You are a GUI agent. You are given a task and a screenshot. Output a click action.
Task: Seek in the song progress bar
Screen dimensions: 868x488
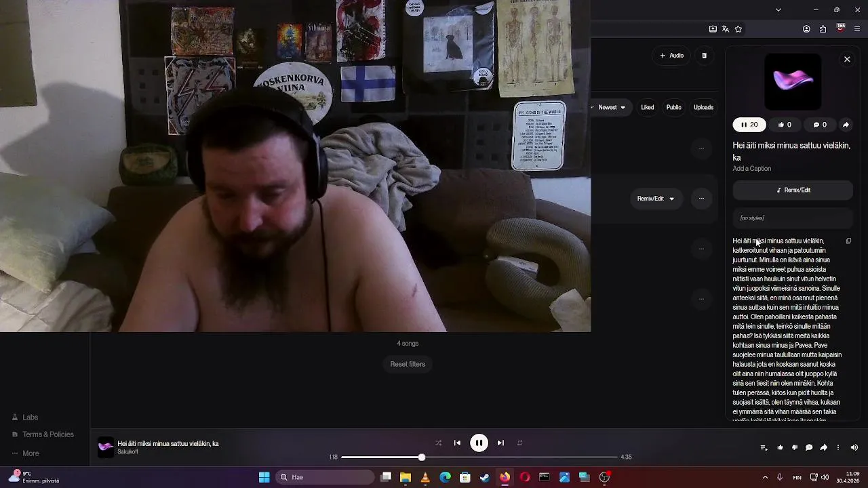pyautogui.click(x=479, y=457)
